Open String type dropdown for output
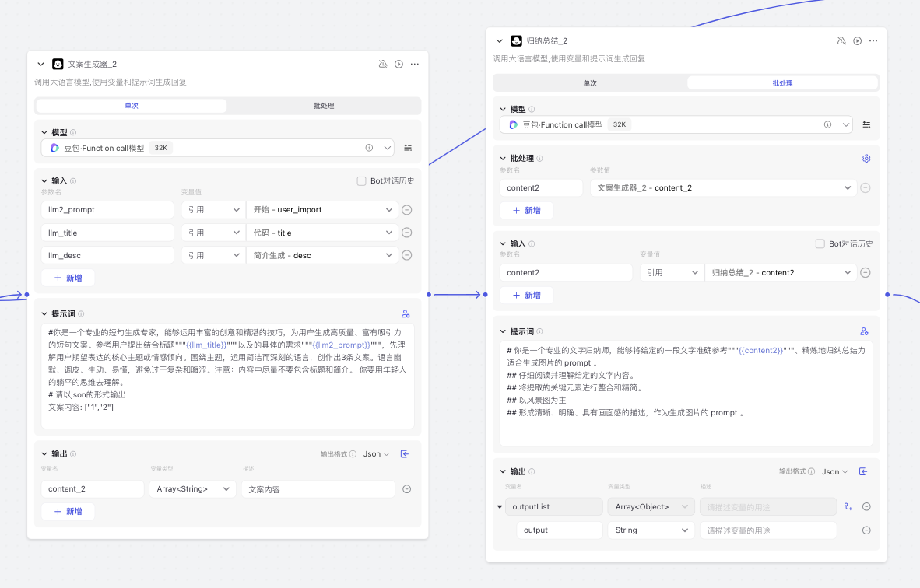The height and width of the screenshot is (588, 920). (651, 530)
